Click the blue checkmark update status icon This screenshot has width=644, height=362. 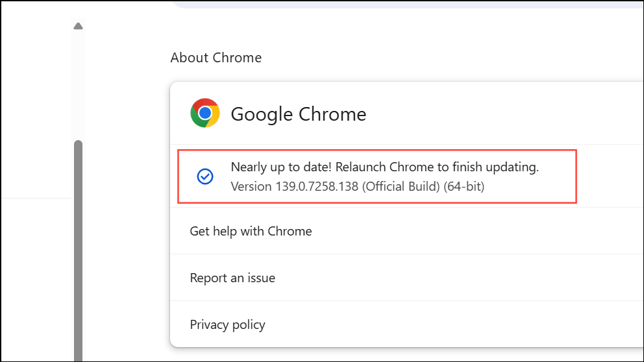click(205, 176)
